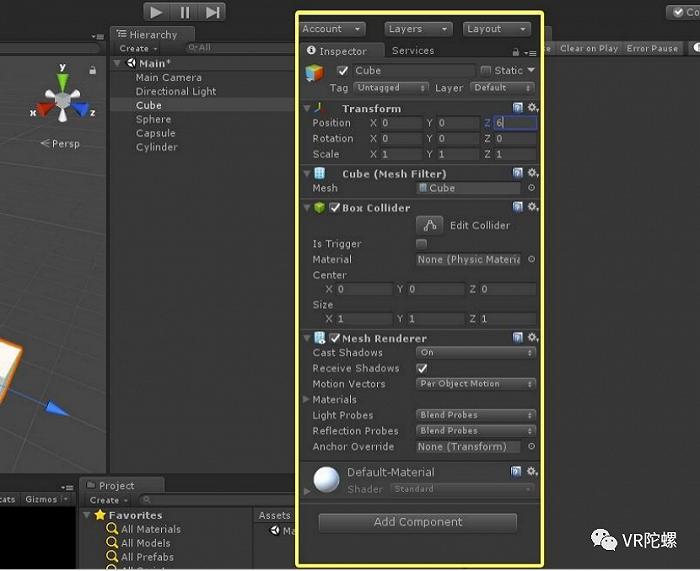The height and width of the screenshot is (571, 700).
Task: Open the Tag Untagged dropdown
Action: (391, 88)
